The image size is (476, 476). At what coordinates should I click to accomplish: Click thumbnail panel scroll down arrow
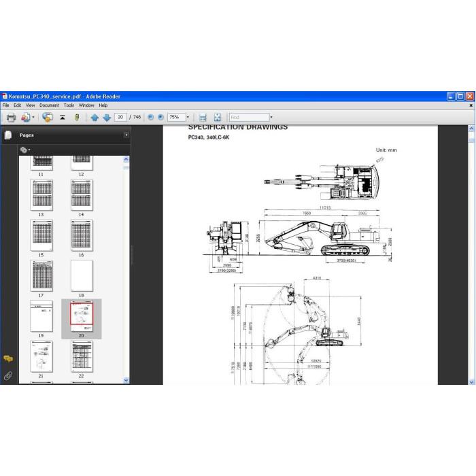126,380
